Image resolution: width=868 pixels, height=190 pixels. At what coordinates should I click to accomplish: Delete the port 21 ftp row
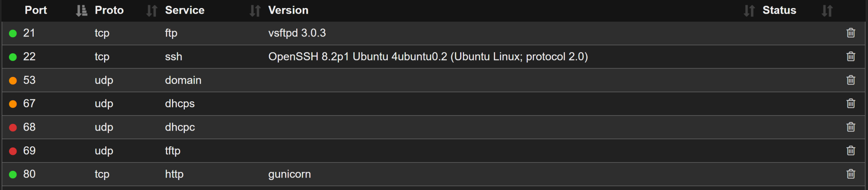[x=851, y=33]
